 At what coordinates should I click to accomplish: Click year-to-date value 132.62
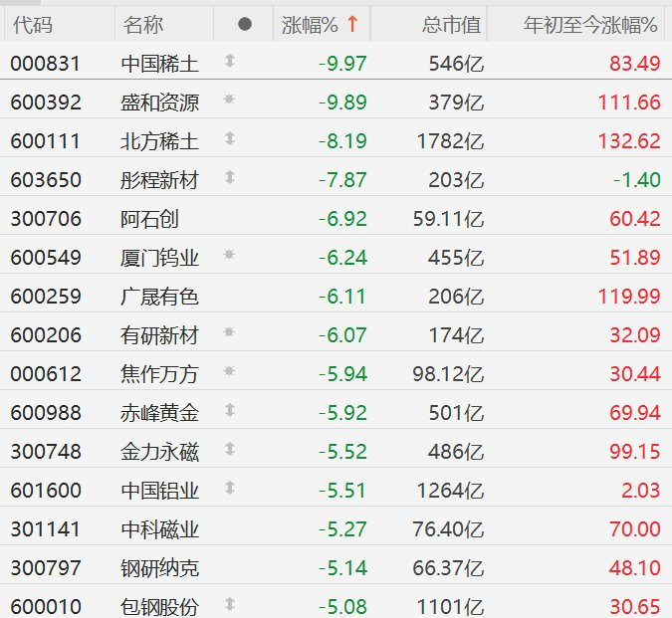point(629,141)
